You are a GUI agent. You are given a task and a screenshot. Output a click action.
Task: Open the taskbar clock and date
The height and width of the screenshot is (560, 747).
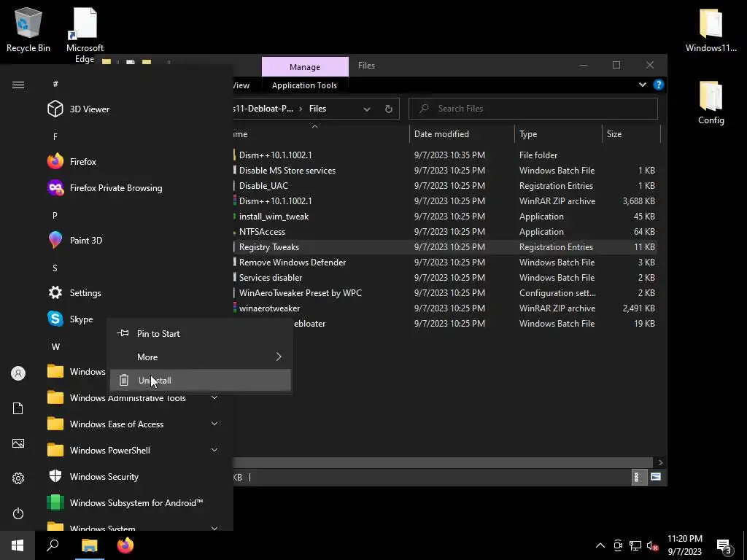pyautogui.click(x=684, y=545)
